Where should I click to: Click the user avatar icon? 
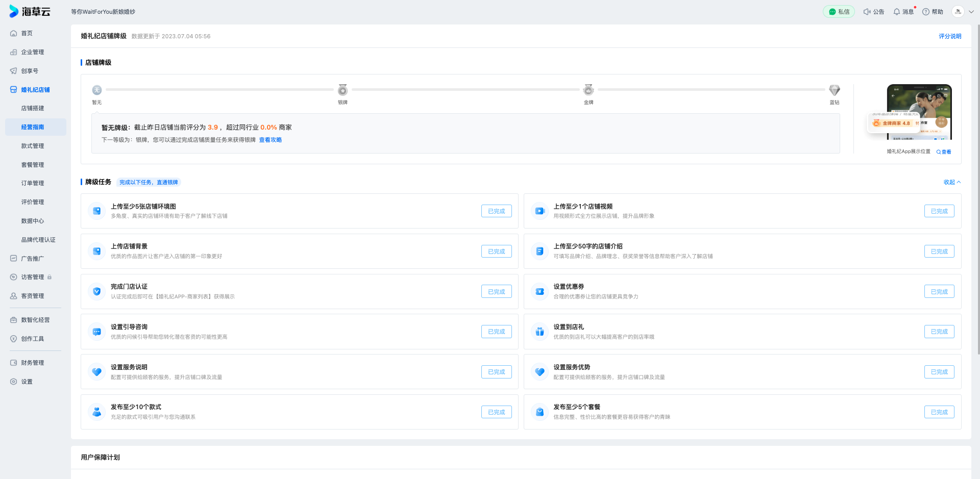958,12
